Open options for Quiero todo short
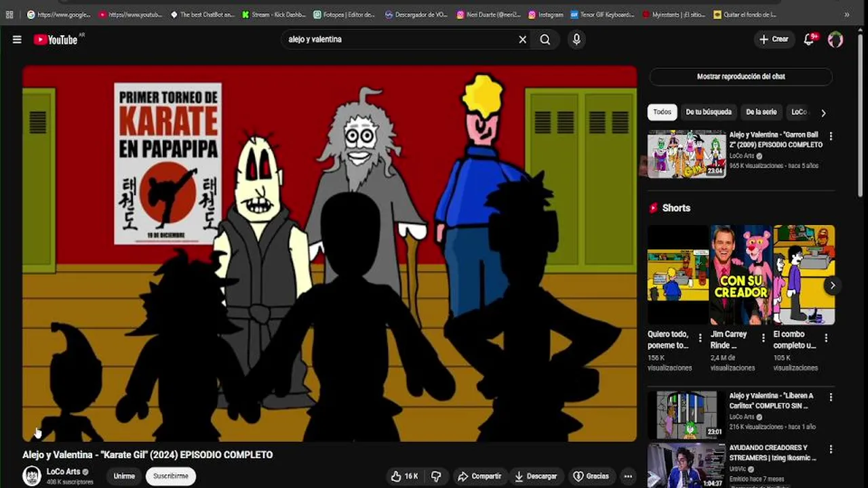This screenshot has width=868, height=488. click(701, 338)
